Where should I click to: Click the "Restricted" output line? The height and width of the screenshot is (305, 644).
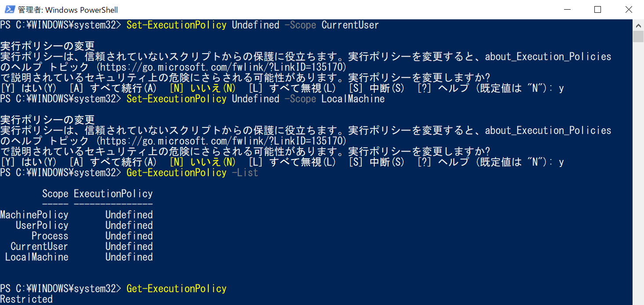coord(26,299)
